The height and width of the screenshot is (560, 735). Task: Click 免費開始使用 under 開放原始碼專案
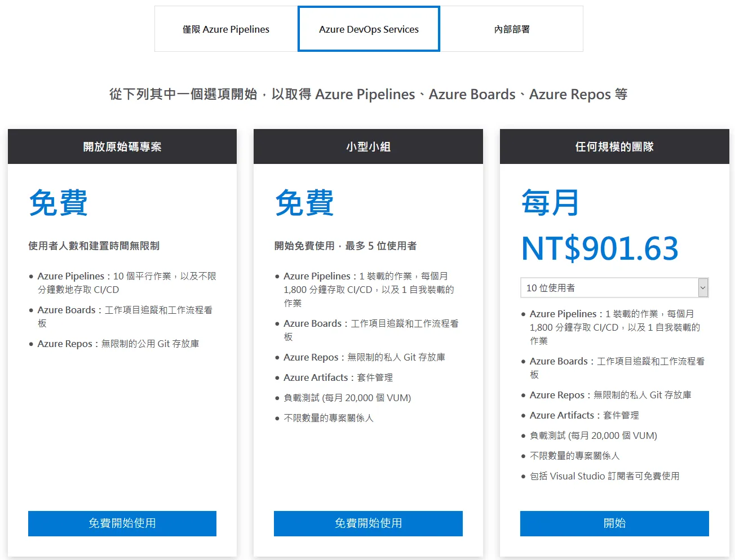click(x=122, y=523)
